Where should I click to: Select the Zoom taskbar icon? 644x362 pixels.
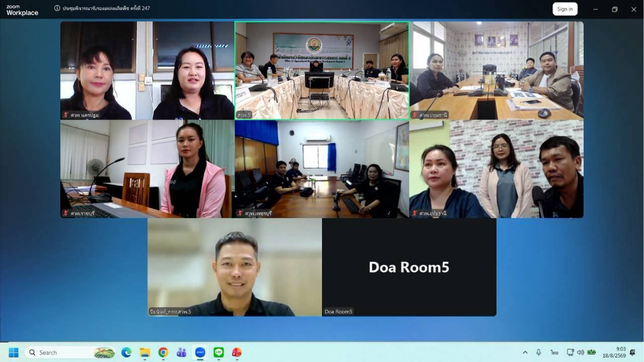[200, 352]
